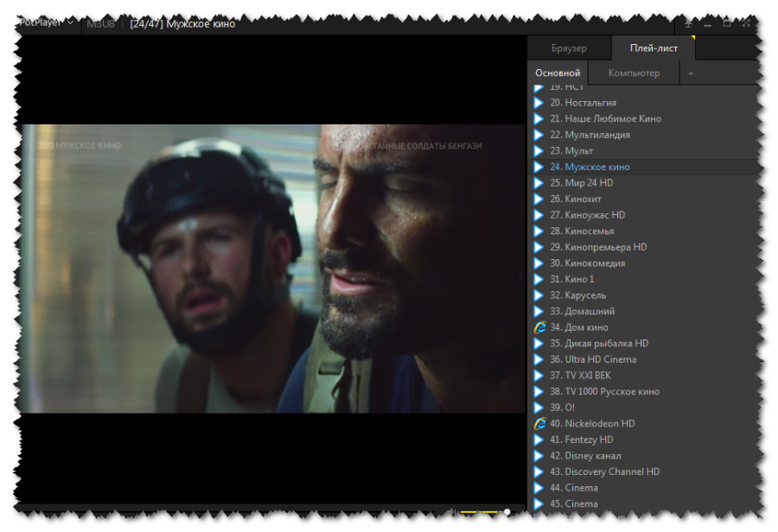Switch to the Браузер tab
This screenshot has height=532, width=778.
[x=569, y=48]
